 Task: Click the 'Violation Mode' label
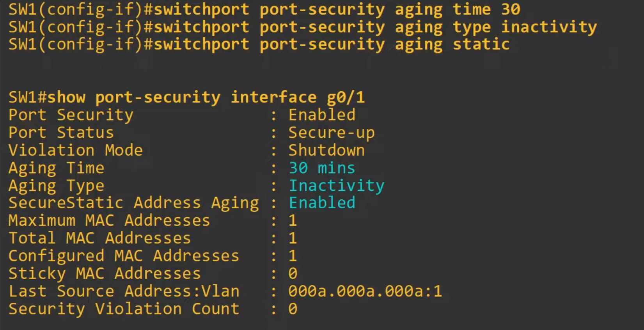click(x=76, y=150)
